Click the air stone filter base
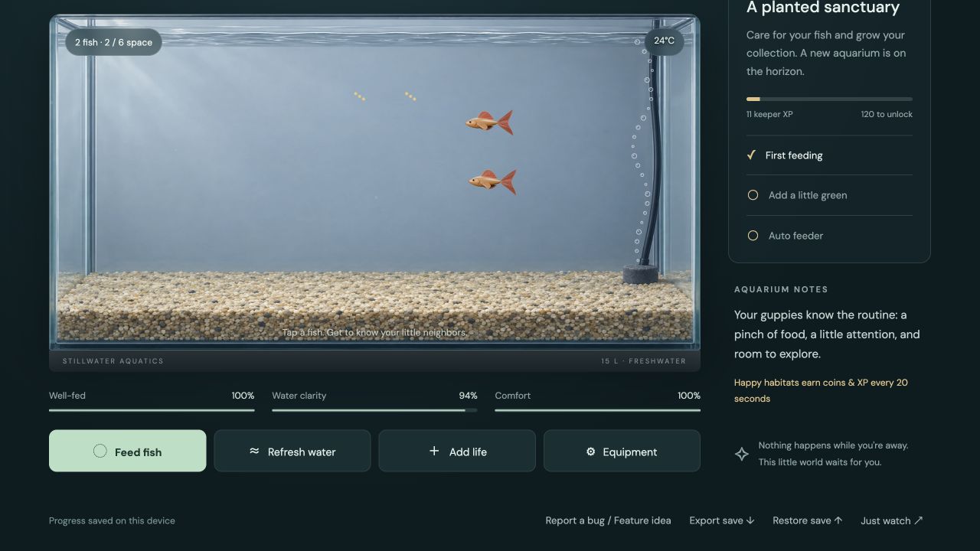The height and width of the screenshot is (551, 980). (640, 273)
